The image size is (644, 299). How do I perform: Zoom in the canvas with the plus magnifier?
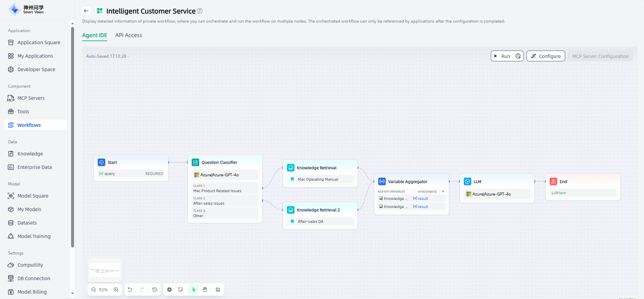[x=116, y=290]
